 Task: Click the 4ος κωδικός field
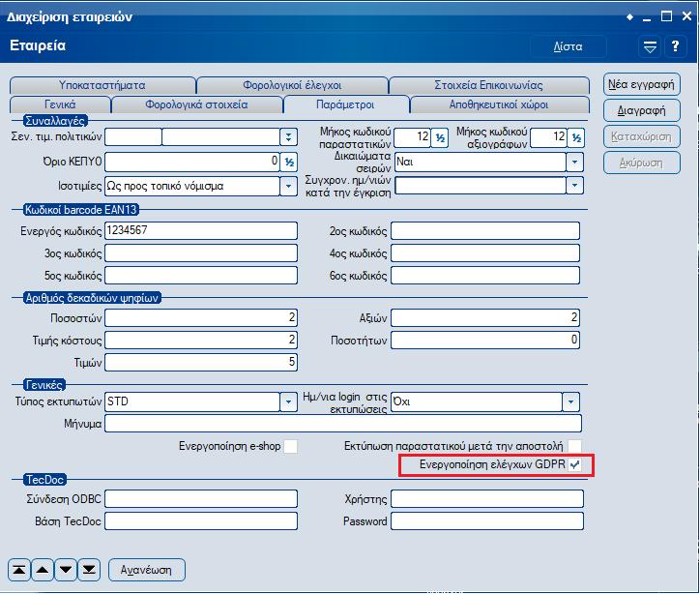(485, 253)
